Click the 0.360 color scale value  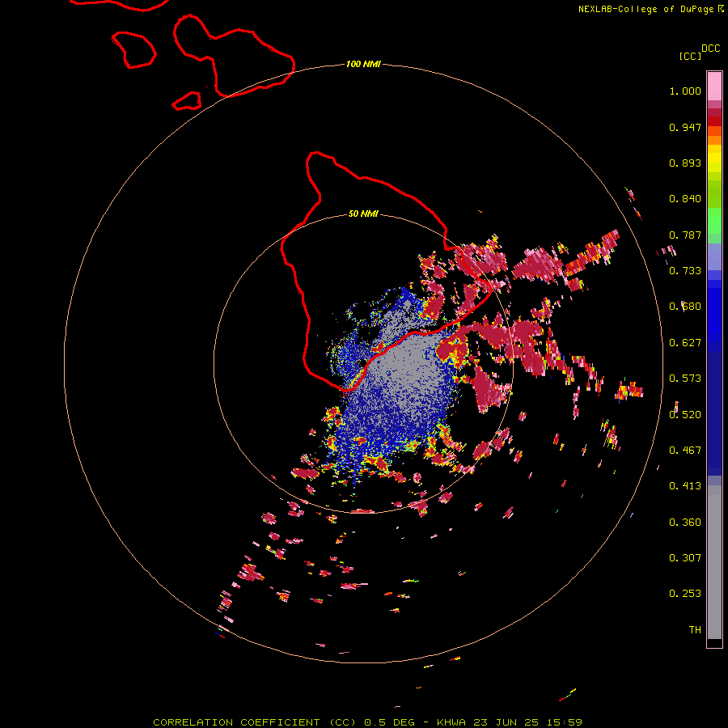[685, 523]
